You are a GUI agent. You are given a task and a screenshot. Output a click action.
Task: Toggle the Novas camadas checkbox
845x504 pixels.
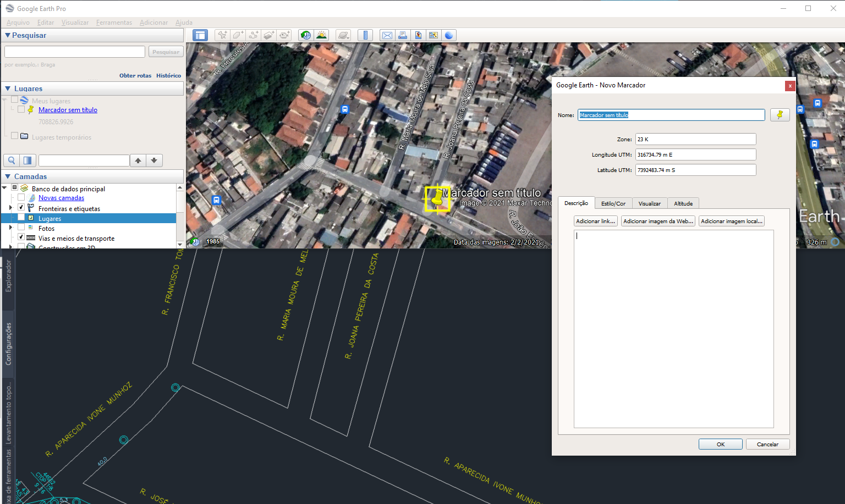coord(21,197)
